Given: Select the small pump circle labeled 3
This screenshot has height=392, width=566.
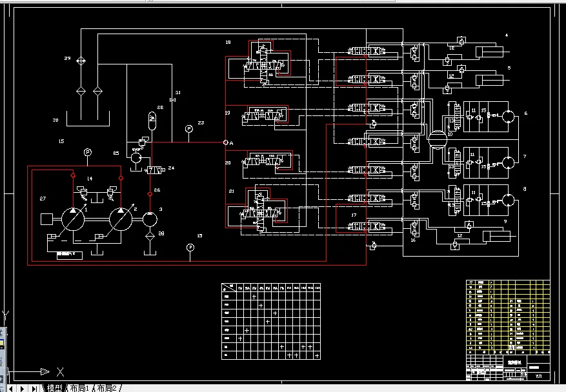Looking at the screenshot, I should (x=150, y=219).
